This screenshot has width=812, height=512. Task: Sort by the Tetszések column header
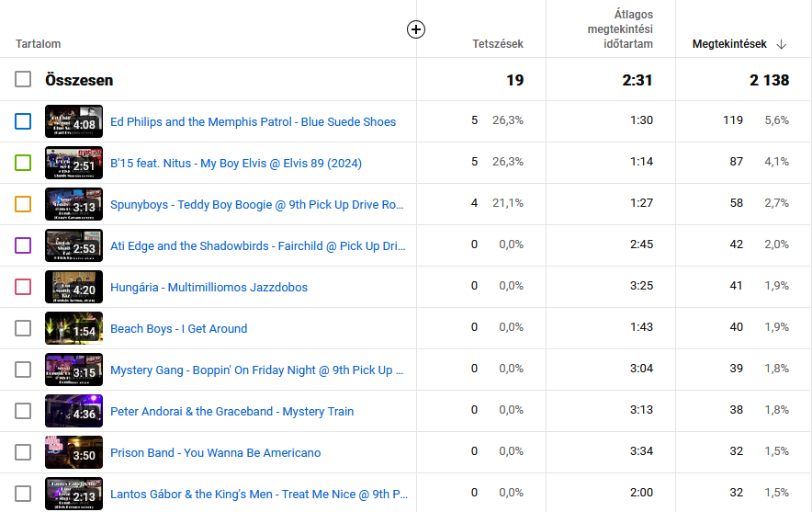pyautogui.click(x=497, y=44)
